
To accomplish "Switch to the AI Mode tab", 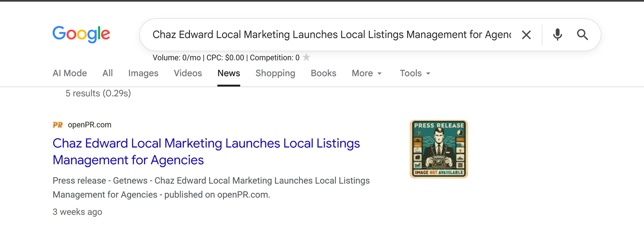I will click(x=70, y=73).
